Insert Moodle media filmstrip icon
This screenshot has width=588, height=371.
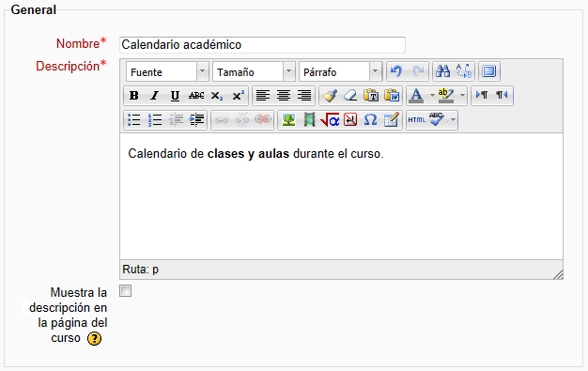pos(309,120)
